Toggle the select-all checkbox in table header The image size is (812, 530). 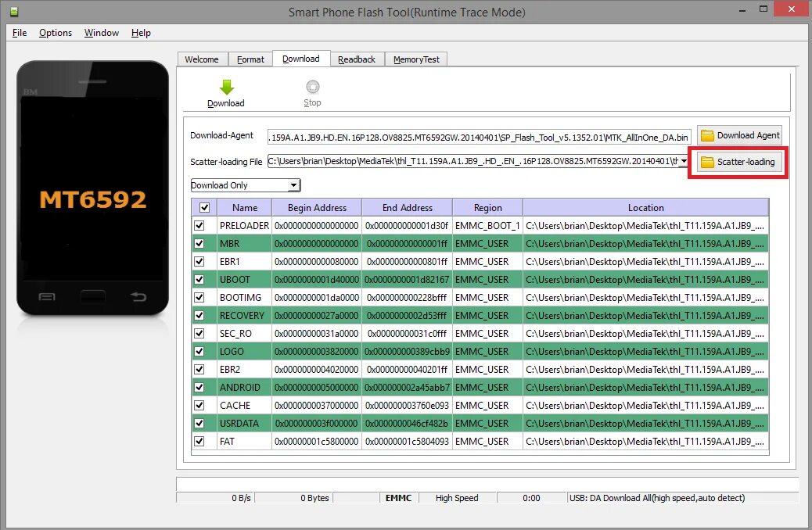point(204,208)
